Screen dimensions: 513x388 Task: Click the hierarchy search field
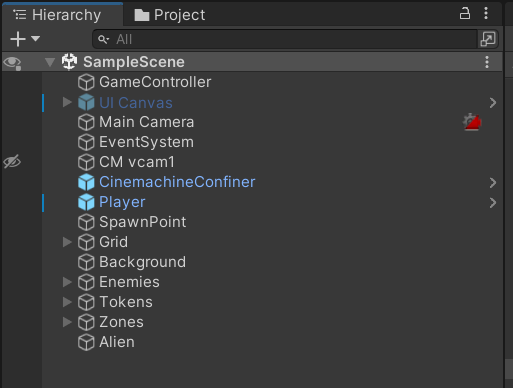[285, 39]
